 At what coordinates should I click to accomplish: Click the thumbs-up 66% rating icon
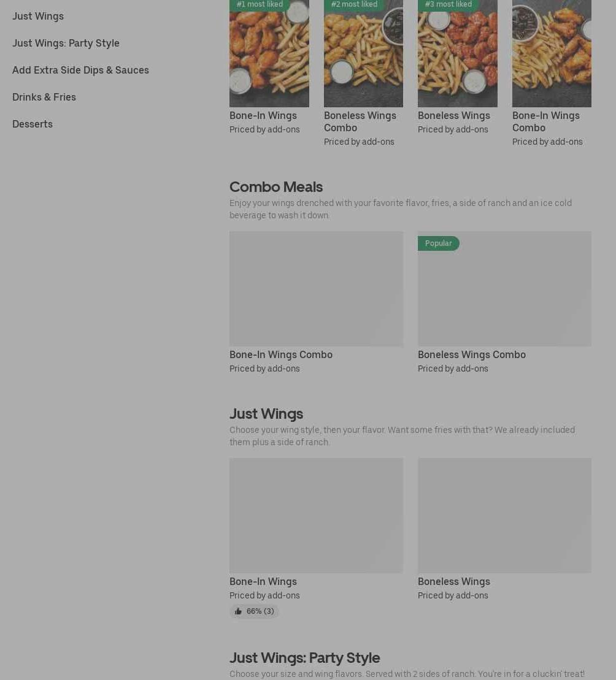coord(238,611)
